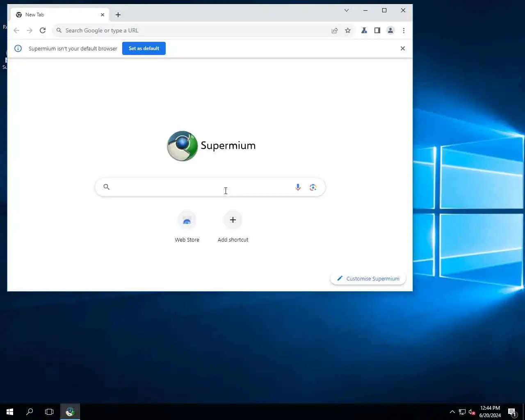Click the info icon in default browser bar
Image resolution: width=525 pixels, height=420 pixels.
coord(18,48)
